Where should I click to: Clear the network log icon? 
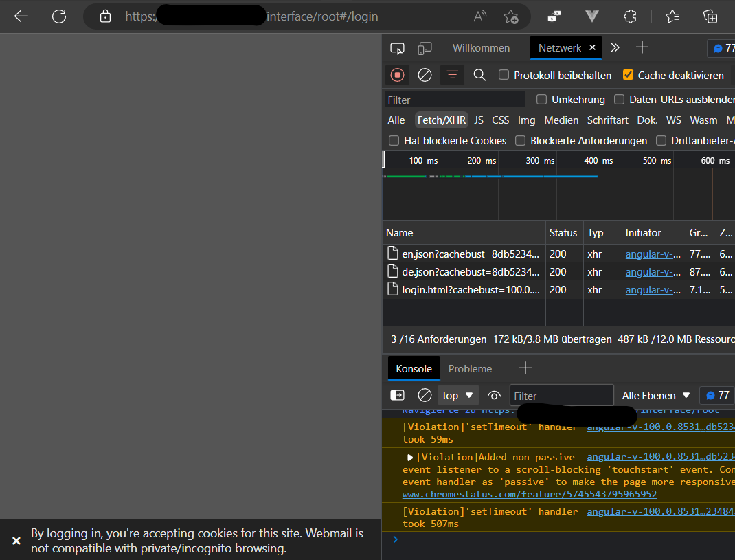(x=425, y=75)
